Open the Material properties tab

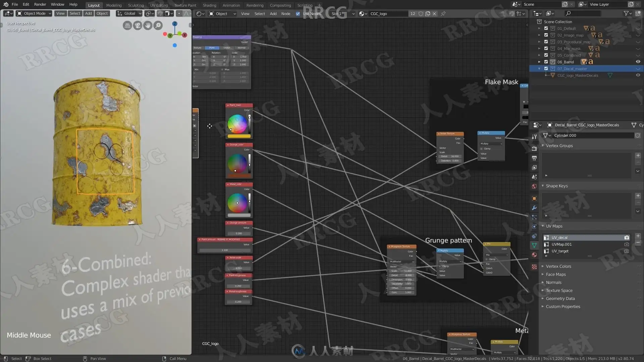coord(534,255)
